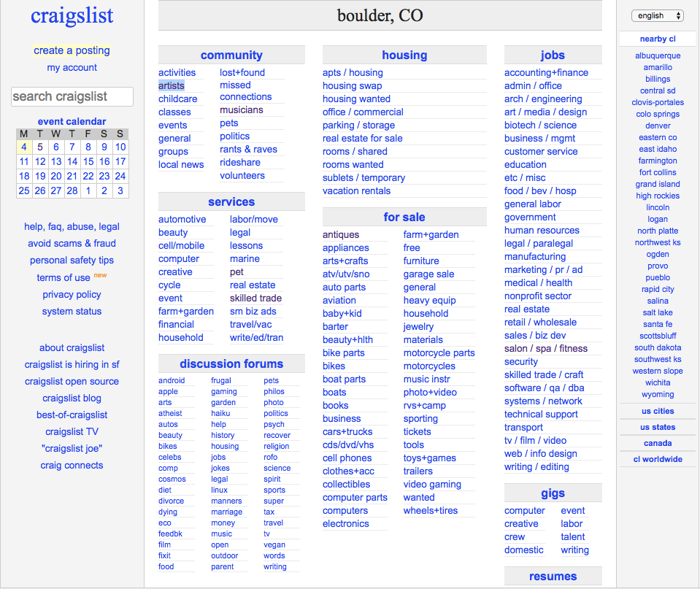Open the gigs section header
Image resolution: width=700 pixels, height=589 pixels.
[x=553, y=493]
